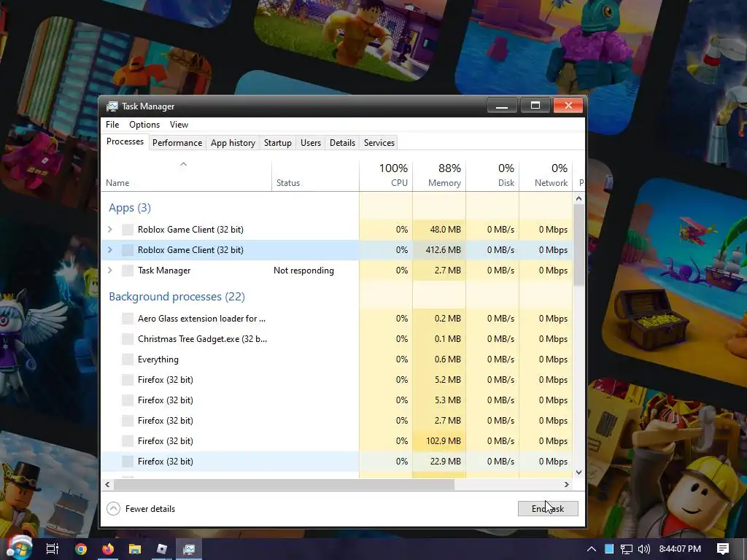747x560 pixels.
Task: Open Firefox from the taskbar
Action: (108, 549)
